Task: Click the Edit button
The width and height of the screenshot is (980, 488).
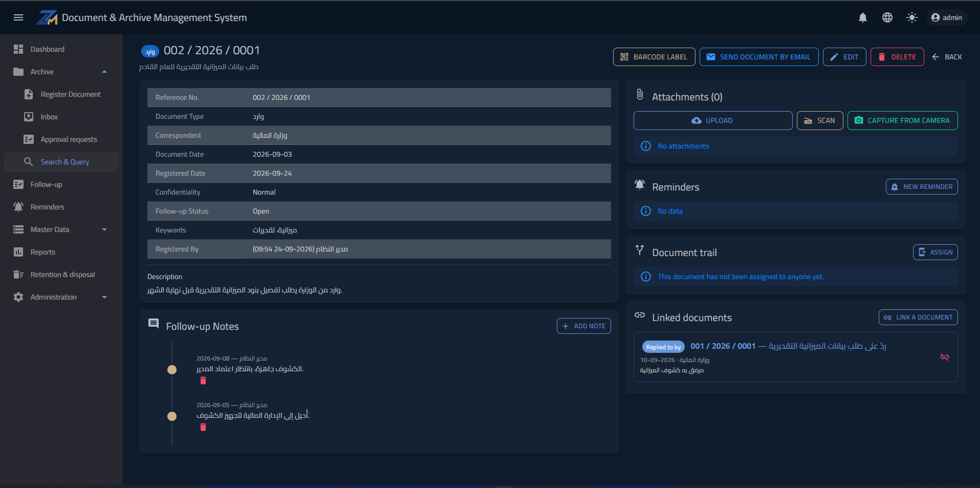Action: point(844,57)
